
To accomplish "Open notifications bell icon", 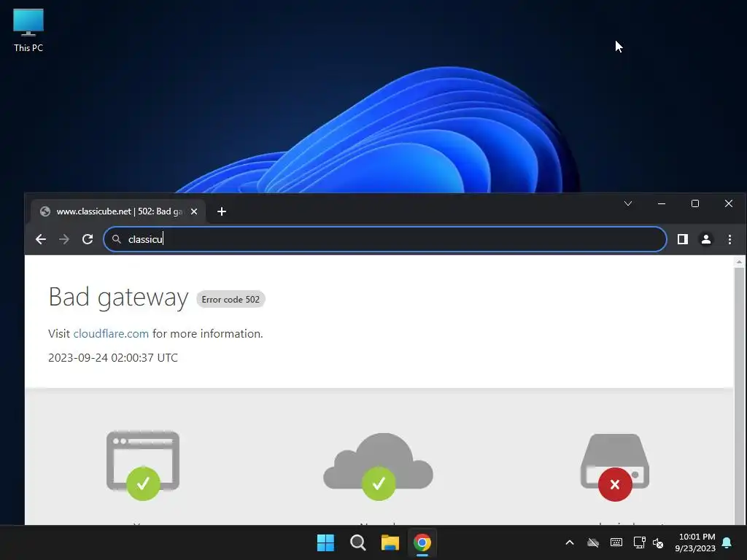I will 727,542.
